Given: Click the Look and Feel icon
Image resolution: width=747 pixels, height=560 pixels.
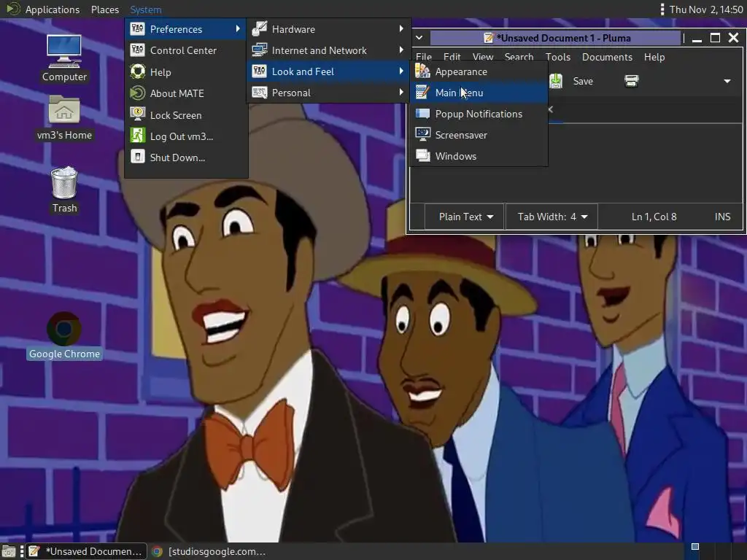Looking at the screenshot, I should [260, 71].
